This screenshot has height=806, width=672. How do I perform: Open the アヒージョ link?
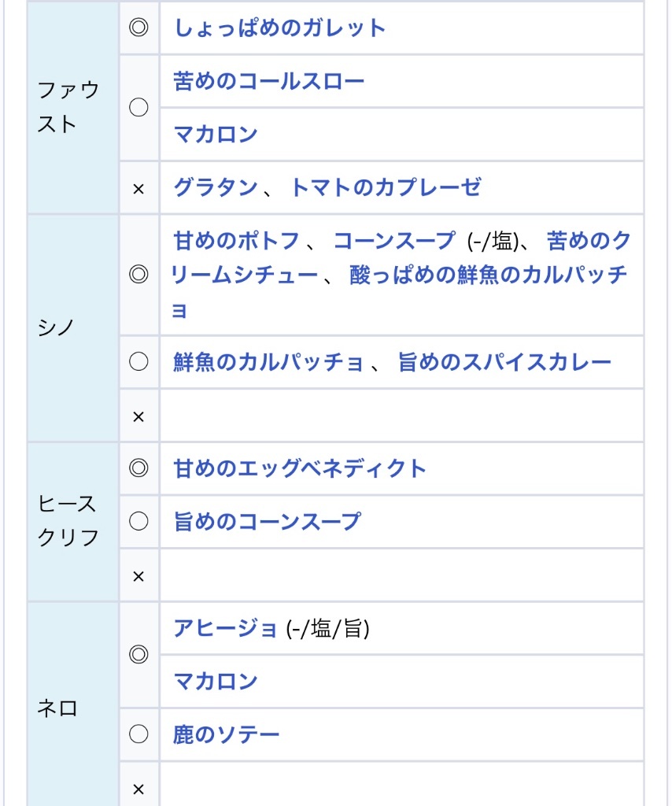pyautogui.click(x=226, y=628)
